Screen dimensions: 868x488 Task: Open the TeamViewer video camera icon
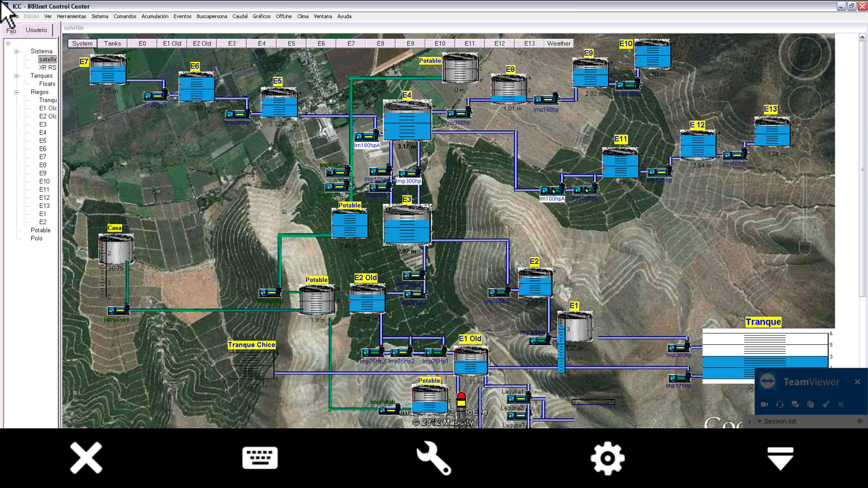(764, 404)
